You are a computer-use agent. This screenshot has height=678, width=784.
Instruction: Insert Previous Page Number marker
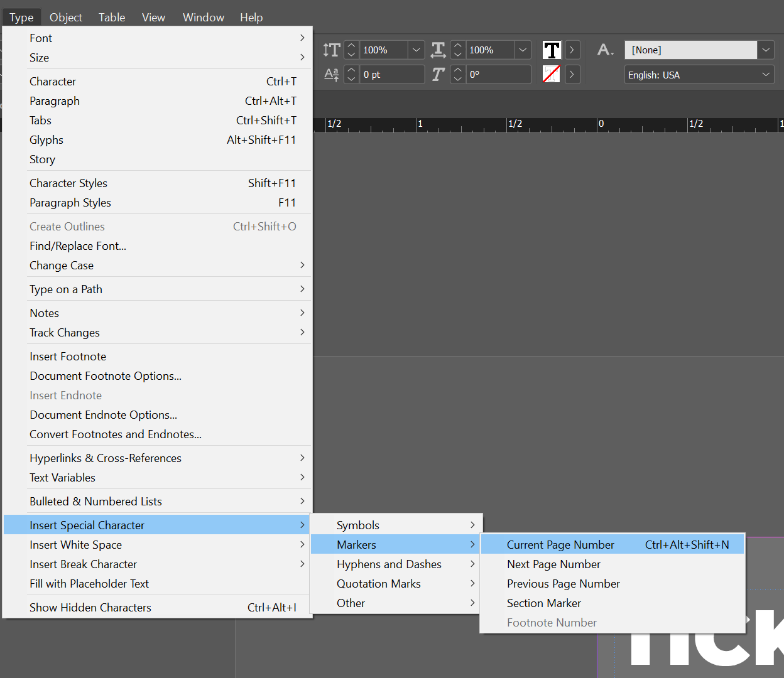click(x=612, y=583)
